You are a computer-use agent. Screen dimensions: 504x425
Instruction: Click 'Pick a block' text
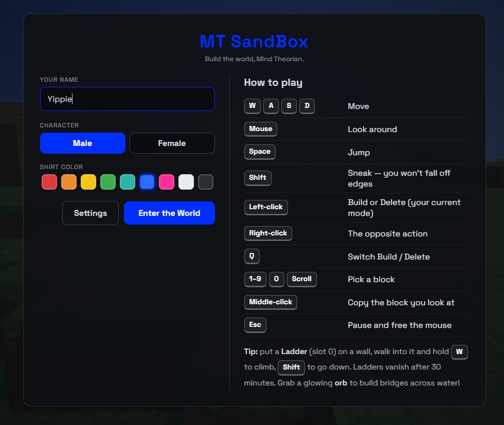tap(371, 280)
